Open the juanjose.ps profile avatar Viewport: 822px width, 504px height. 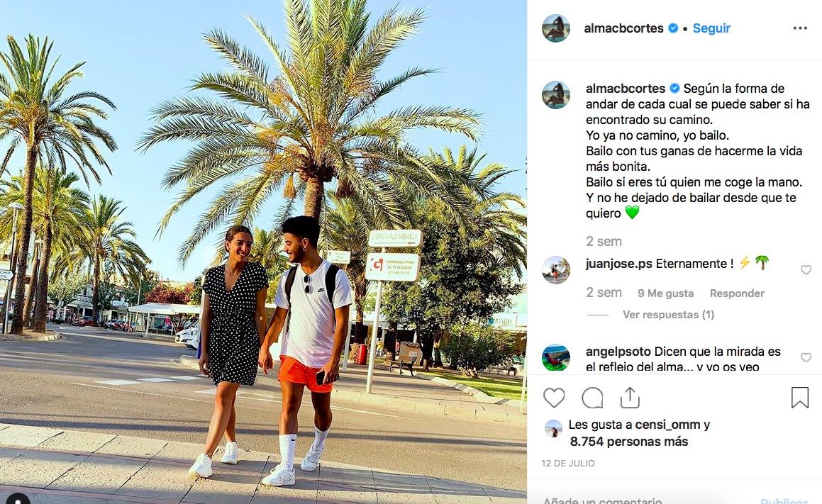click(556, 270)
